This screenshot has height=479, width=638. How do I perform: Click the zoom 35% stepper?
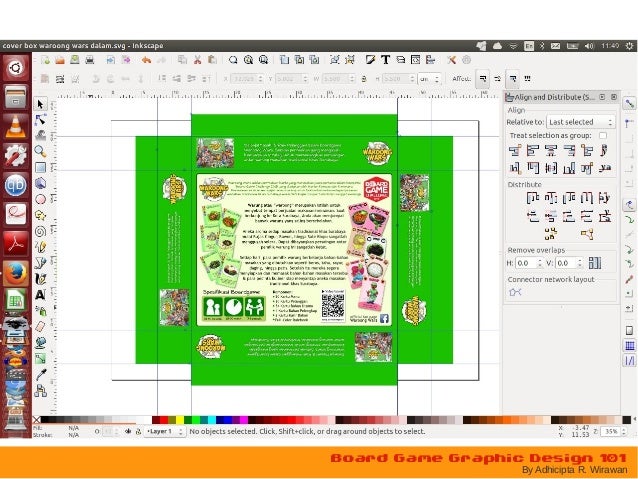(623, 431)
